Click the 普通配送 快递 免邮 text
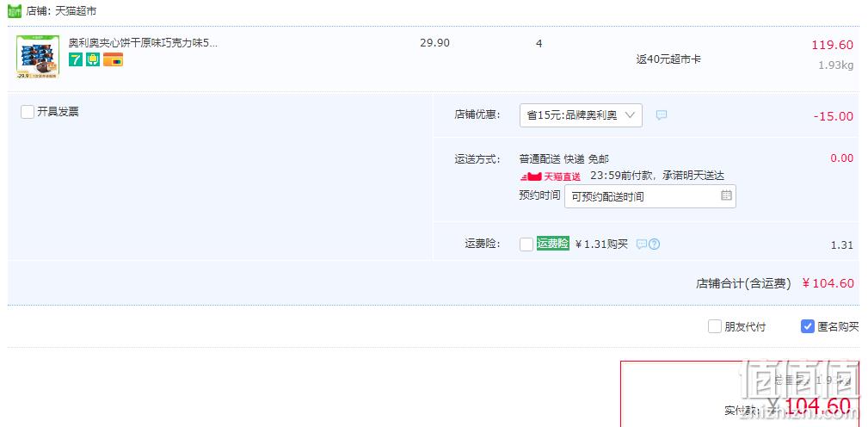The height and width of the screenshot is (427, 868). 564,159
